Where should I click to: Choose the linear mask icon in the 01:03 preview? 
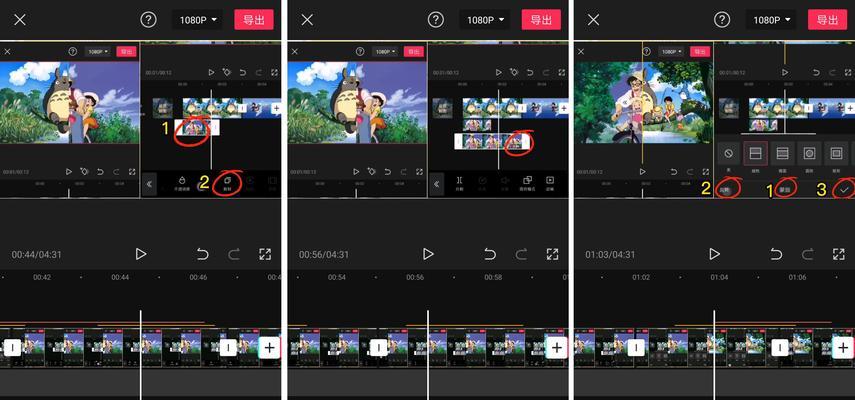pos(756,154)
